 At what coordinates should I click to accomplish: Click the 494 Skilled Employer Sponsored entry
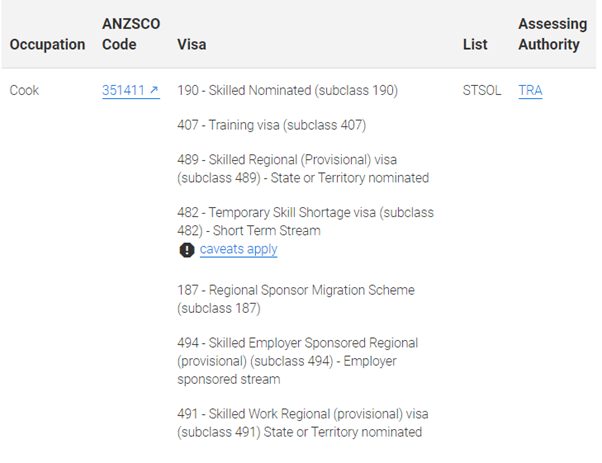coord(298,361)
